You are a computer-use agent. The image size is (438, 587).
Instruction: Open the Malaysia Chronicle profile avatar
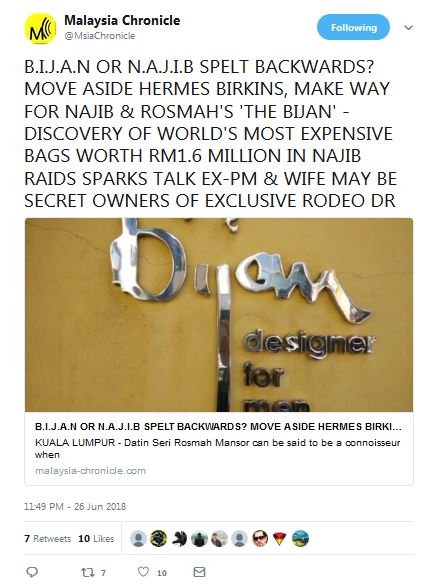coord(40,28)
